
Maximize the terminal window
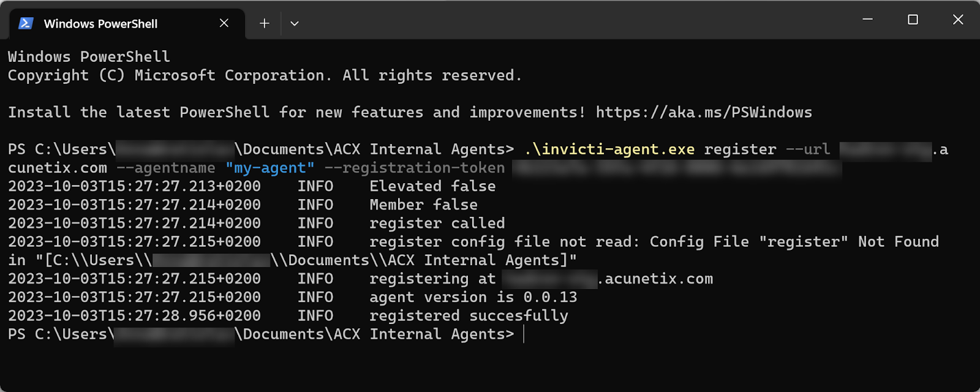(x=913, y=20)
